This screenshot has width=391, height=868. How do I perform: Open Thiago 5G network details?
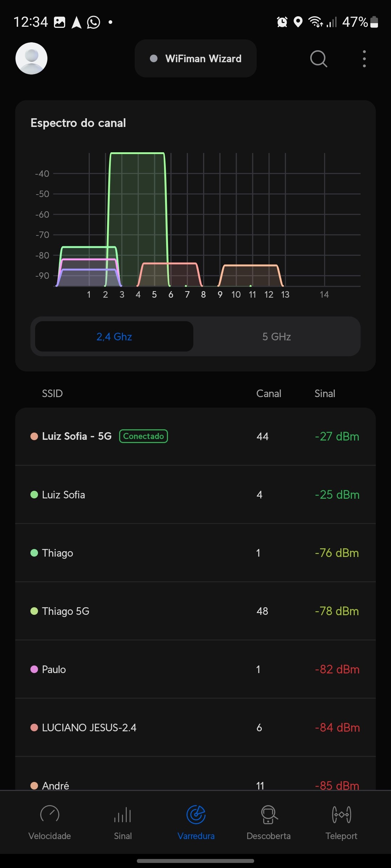(195, 611)
